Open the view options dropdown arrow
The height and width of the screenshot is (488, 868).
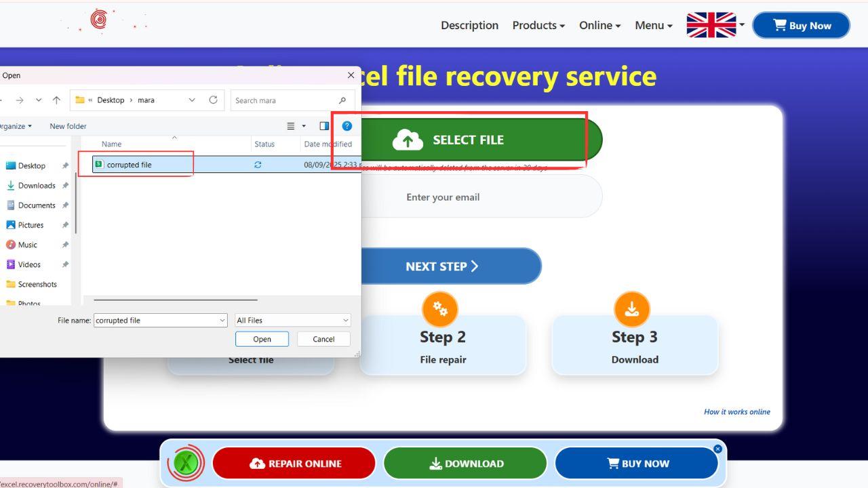click(x=304, y=126)
